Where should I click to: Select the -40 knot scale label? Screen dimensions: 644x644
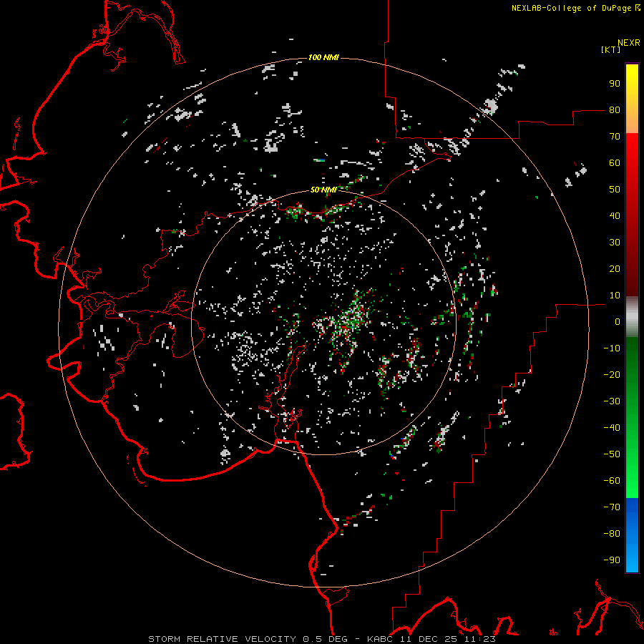[x=612, y=428]
